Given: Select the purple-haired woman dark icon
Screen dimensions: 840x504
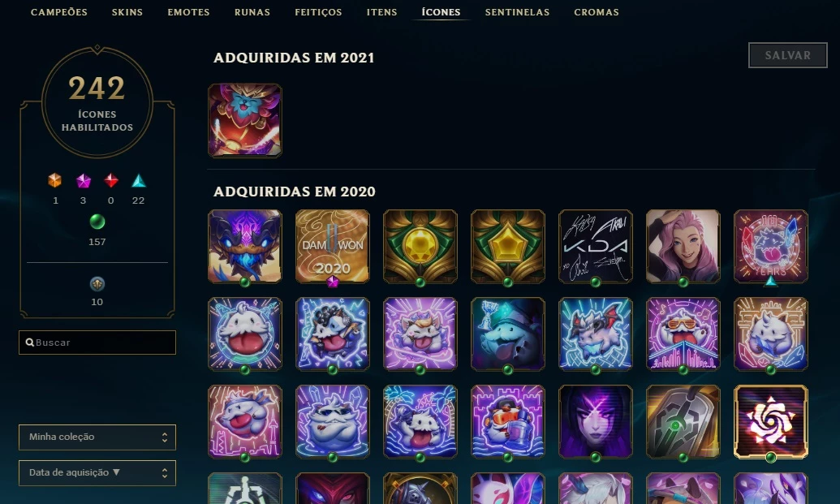Looking at the screenshot, I should tap(595, 421).
